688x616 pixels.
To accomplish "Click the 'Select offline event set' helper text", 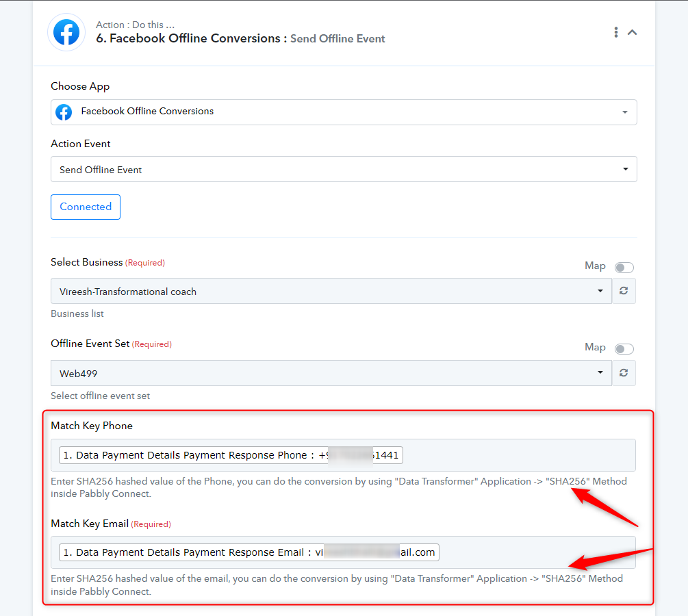I will click(100, 396).
